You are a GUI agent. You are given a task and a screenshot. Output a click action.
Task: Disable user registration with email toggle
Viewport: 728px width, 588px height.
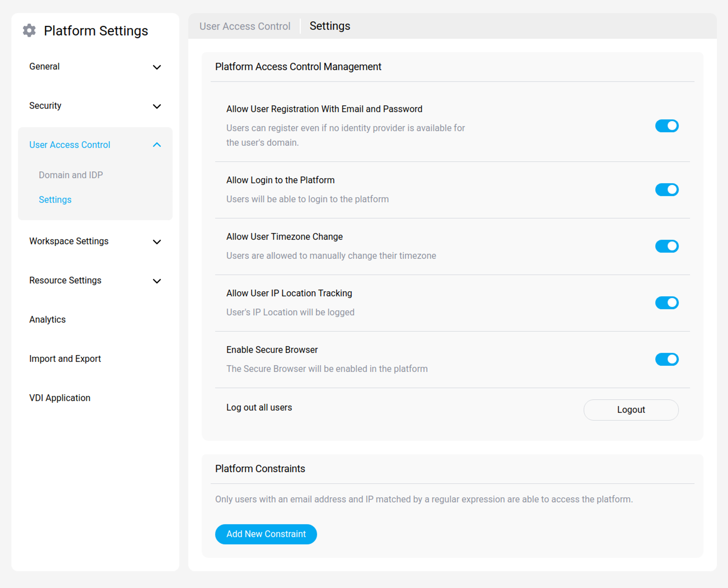[666, 126]
